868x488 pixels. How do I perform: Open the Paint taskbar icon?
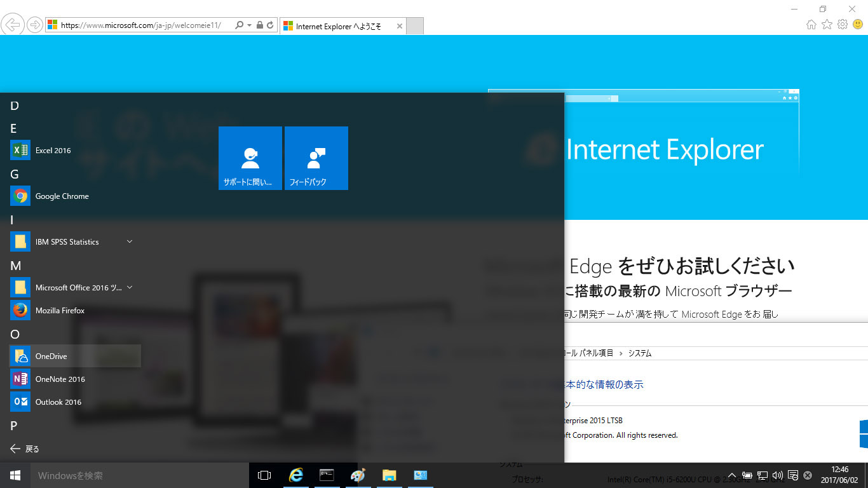358,475
